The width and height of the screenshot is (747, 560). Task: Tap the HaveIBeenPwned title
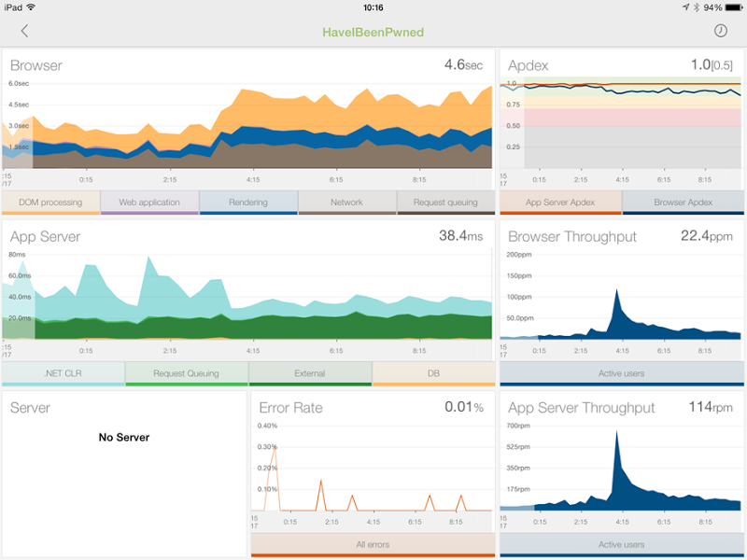pos(373,33)
